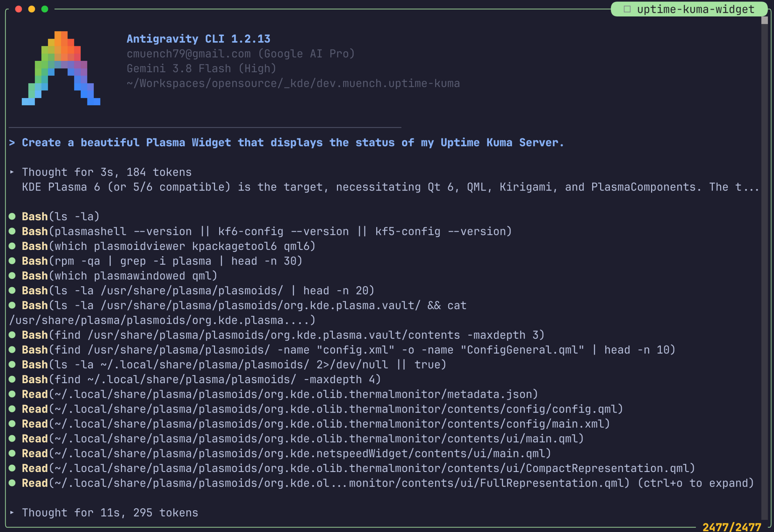
Task: Click the green maximize window button
Action: [x=45, y=9]
